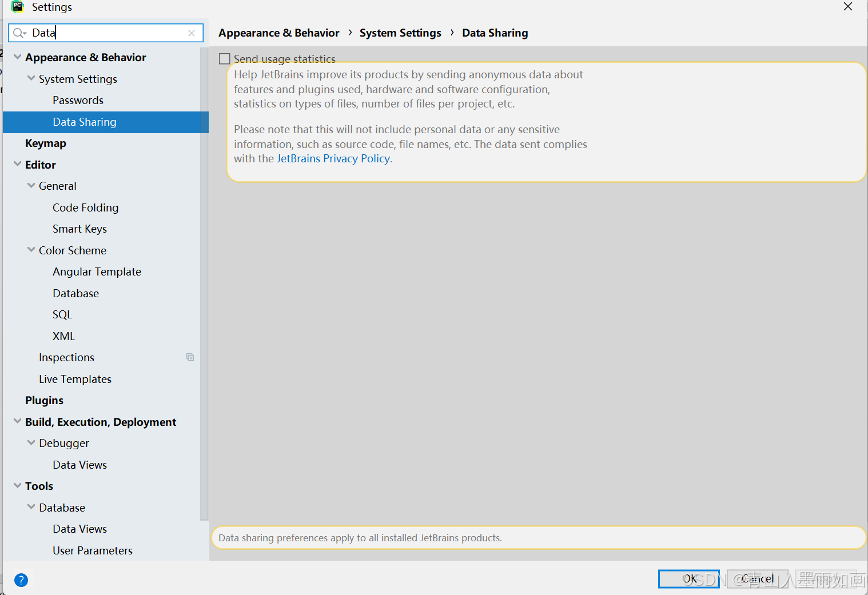Click the Tools tree label
The height and width of the screenshot is (595, 868).
[39, 486]
